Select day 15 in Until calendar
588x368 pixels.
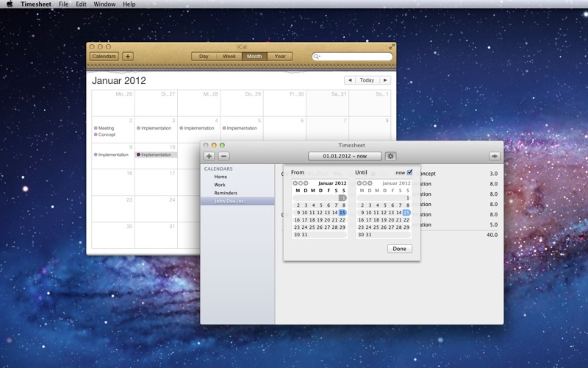click(x=406, y=213)
